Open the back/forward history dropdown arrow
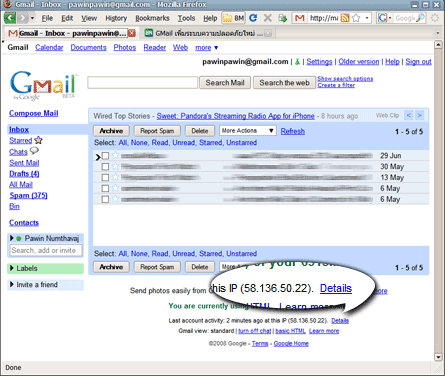Viewport: 445px width, 376px height. 32,18
